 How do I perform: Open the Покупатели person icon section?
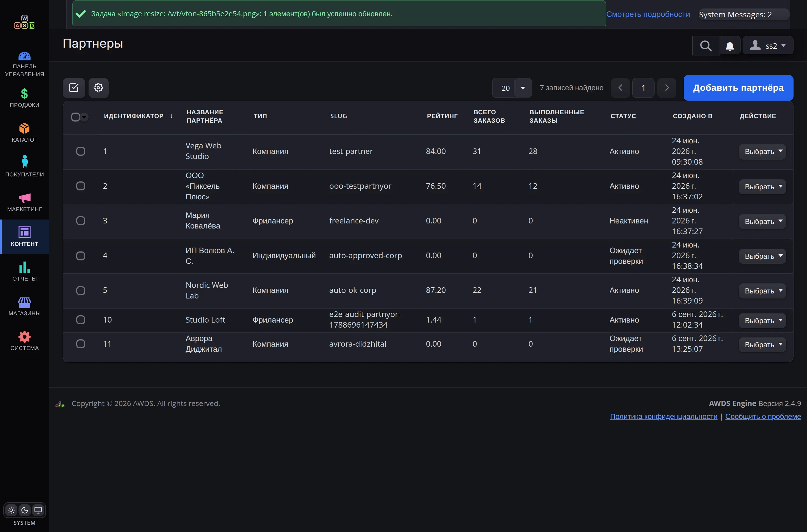coord(24,168)
